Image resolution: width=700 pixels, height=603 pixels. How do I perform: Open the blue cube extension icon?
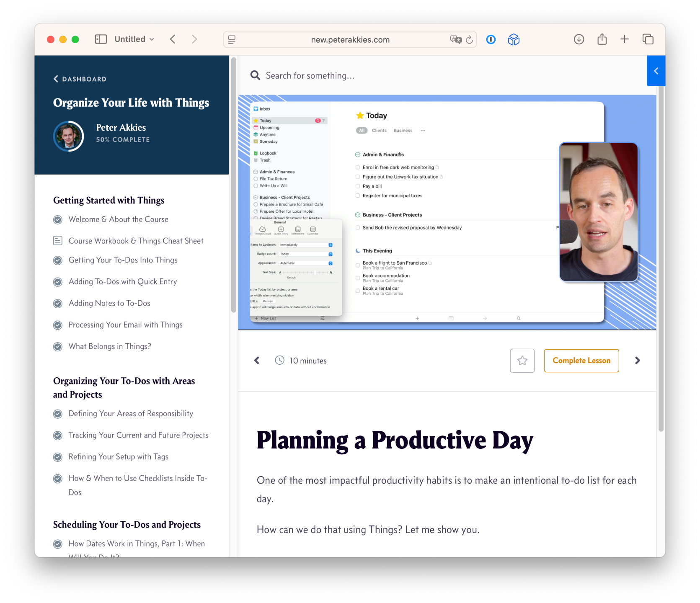[x=514, y=40]
